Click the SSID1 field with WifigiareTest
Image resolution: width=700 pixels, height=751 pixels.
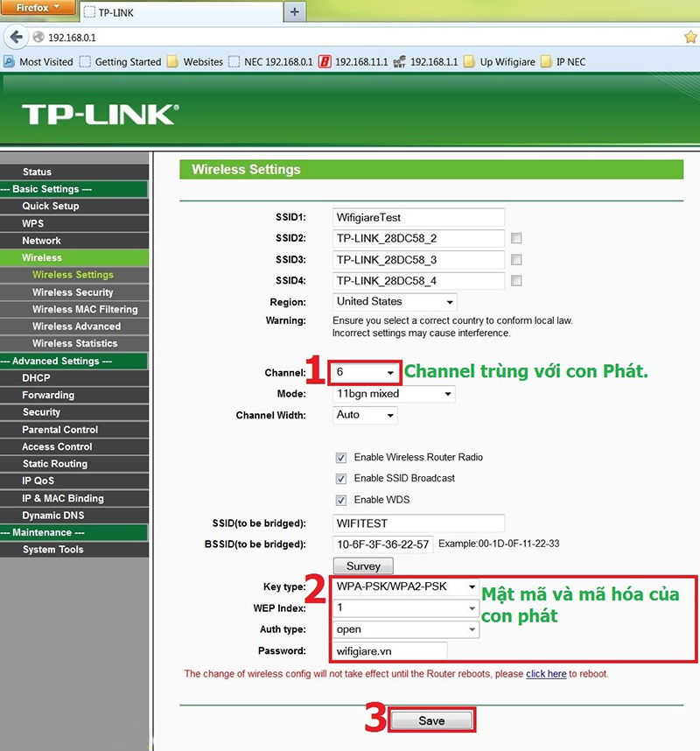(x=418, y=217)
